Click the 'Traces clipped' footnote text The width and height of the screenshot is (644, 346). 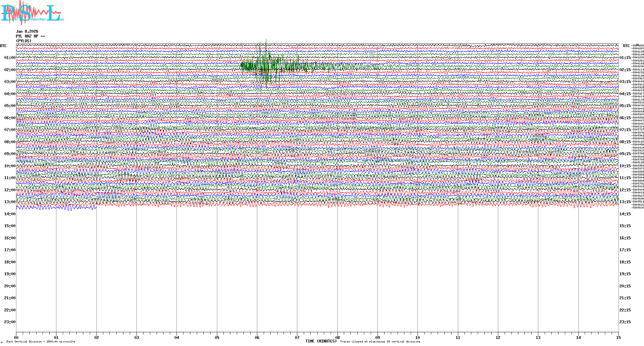tap(380, 342)
